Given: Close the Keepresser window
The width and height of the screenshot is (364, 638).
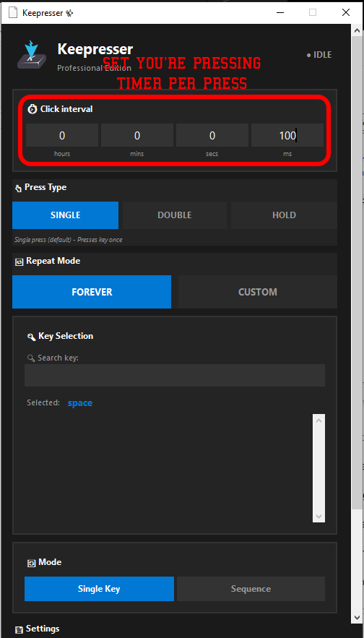Looking at the screenshot, I should pyautogui.click(x=346, y=12).
